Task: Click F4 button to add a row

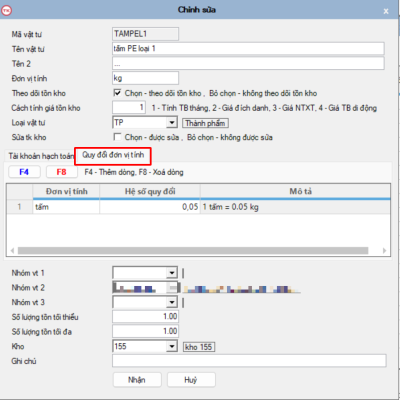Action: coord(24,172)
